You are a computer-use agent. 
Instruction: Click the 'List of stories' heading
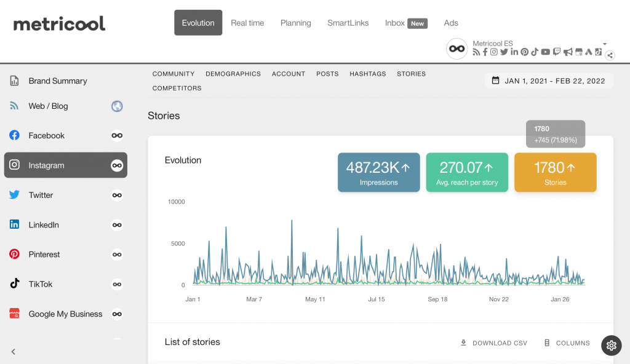(x=193, y=342)
